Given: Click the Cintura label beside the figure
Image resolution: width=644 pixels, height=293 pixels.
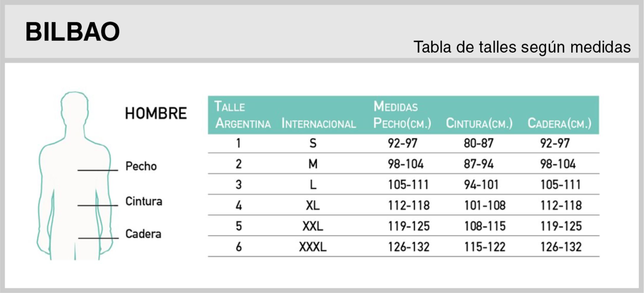Looking at the screenshot, I should [x=144, y=201].
